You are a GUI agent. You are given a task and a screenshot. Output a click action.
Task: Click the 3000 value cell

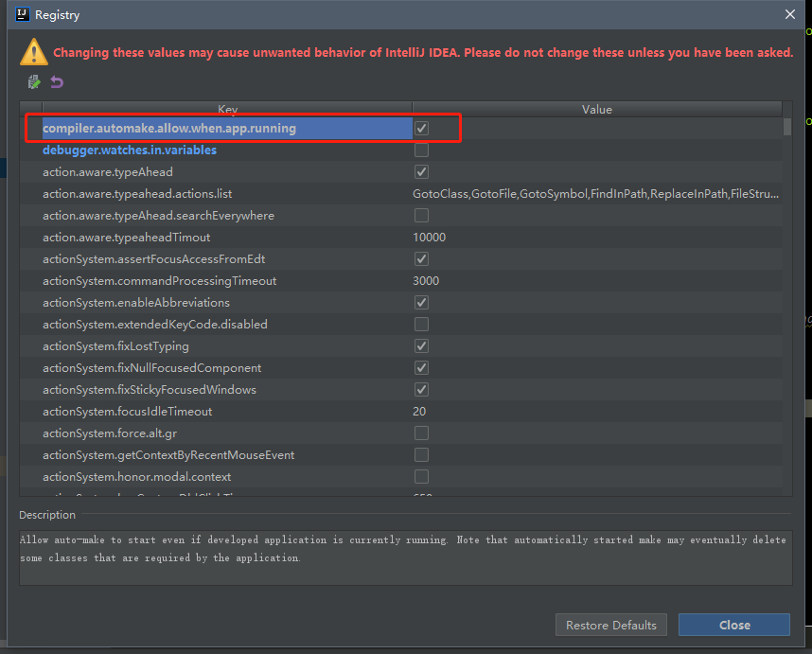pos(426,280)
